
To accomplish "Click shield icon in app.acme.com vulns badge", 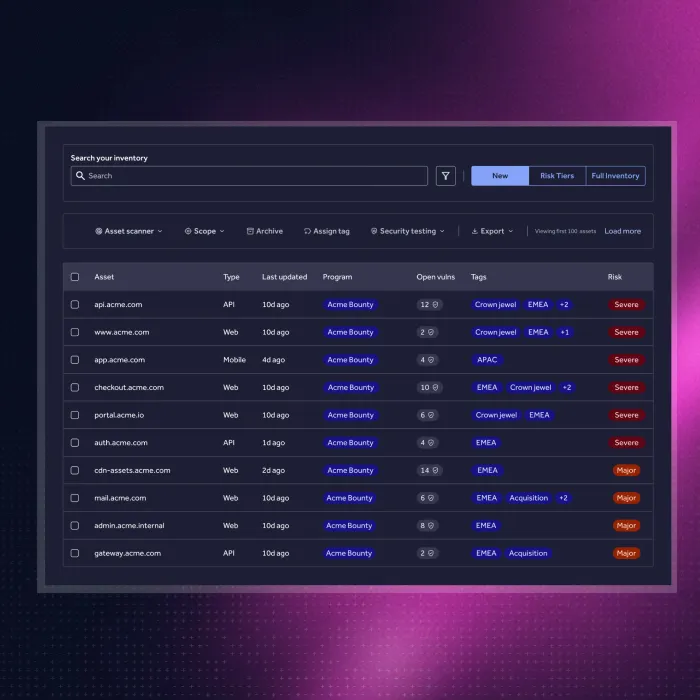I will tap(431, 360).
